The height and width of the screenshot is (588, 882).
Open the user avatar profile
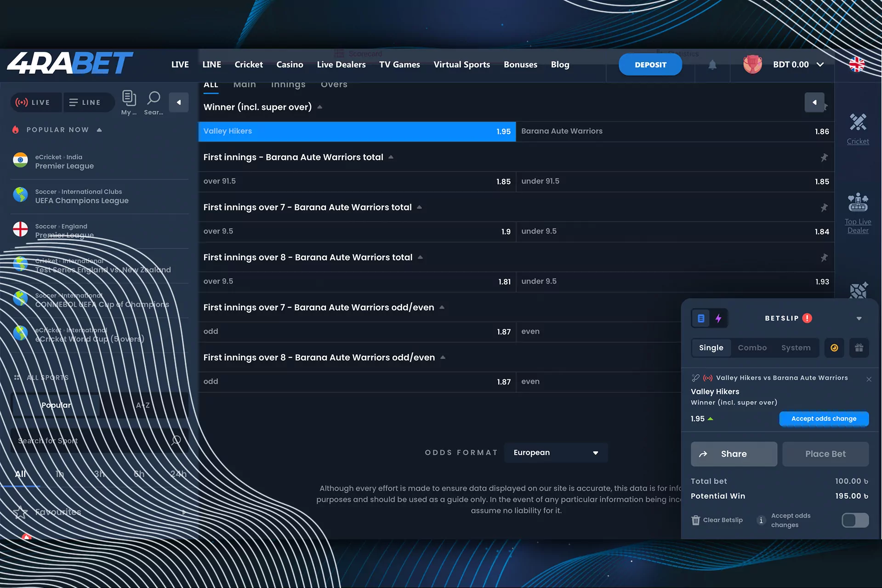point(752,64)
